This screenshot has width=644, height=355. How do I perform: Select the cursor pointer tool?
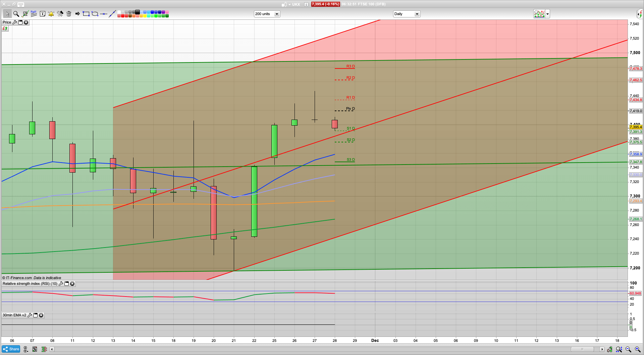[x=7, y=14]
